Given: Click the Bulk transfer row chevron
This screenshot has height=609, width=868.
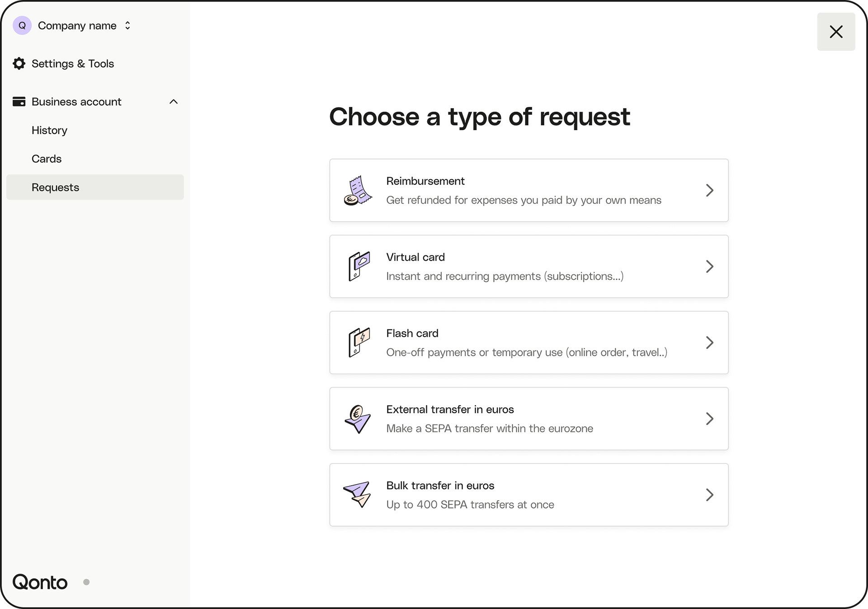Looking at the screenshot, I should click(x=709, y=495).
